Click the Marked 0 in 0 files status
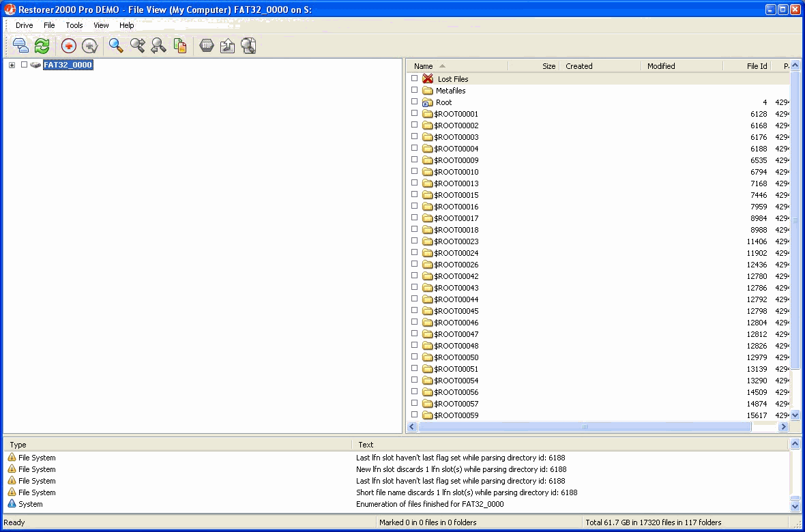 point(428,522)
